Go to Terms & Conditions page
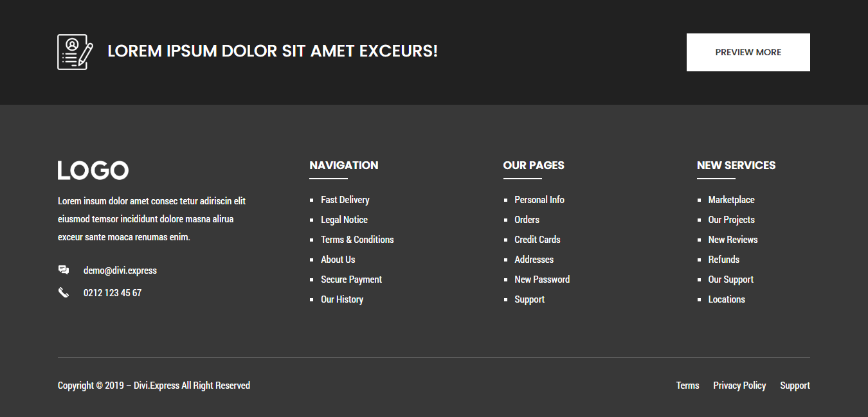Screen dimensions: 868x417 pos(357,240)
